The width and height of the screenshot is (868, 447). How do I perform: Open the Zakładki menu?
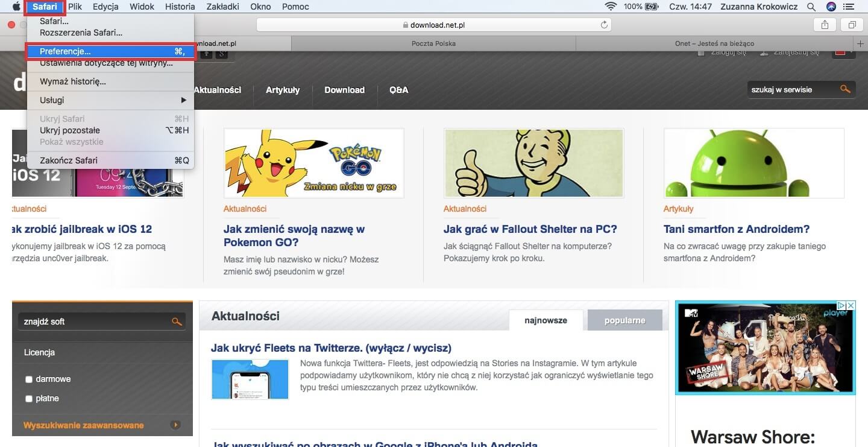(222, 7)
